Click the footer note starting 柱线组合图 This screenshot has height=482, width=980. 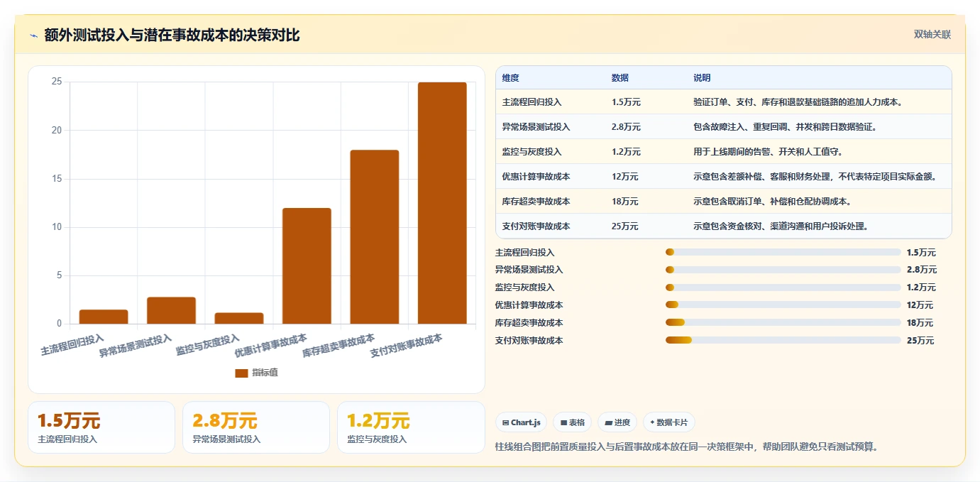click(x=686, y=447)
